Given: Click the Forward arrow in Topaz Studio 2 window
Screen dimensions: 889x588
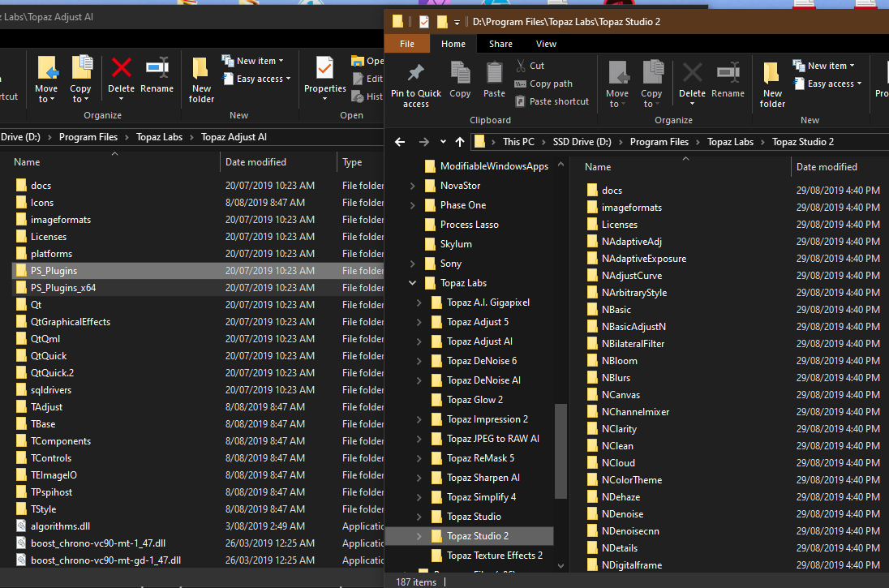Looking at the screenshot, I should tap(423, 142).
